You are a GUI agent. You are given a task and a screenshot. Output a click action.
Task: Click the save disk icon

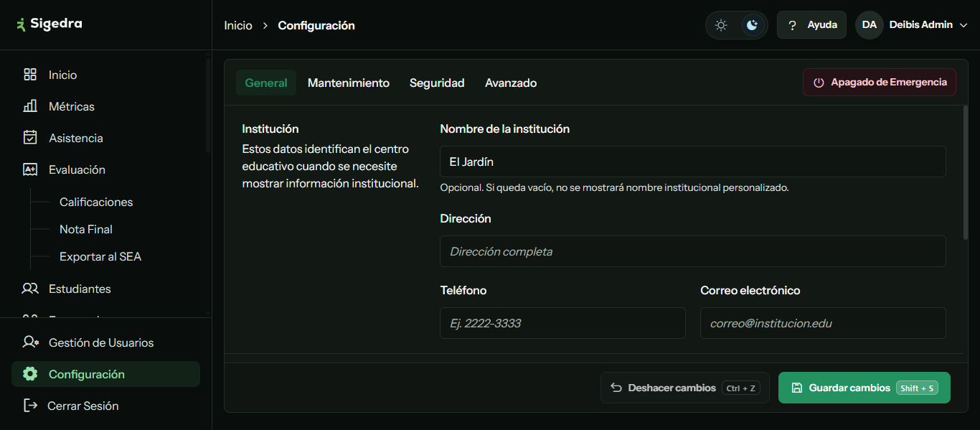tap(797, 388)
